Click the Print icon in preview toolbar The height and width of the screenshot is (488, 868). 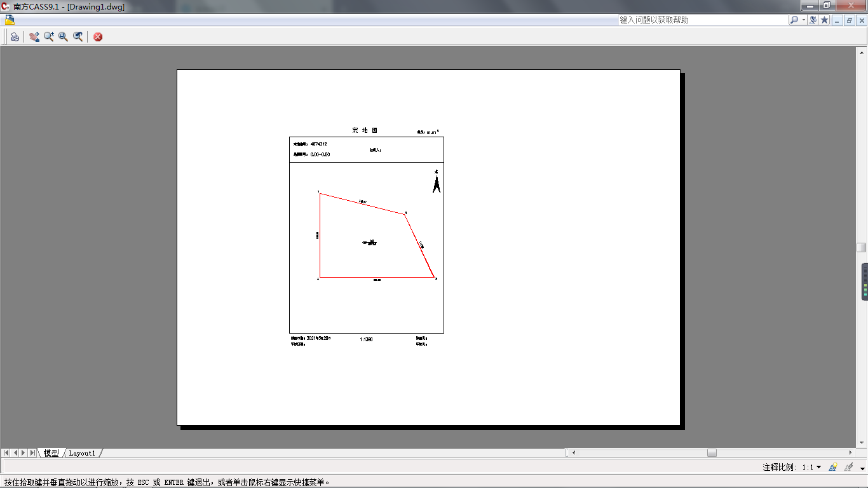point(15,37)
